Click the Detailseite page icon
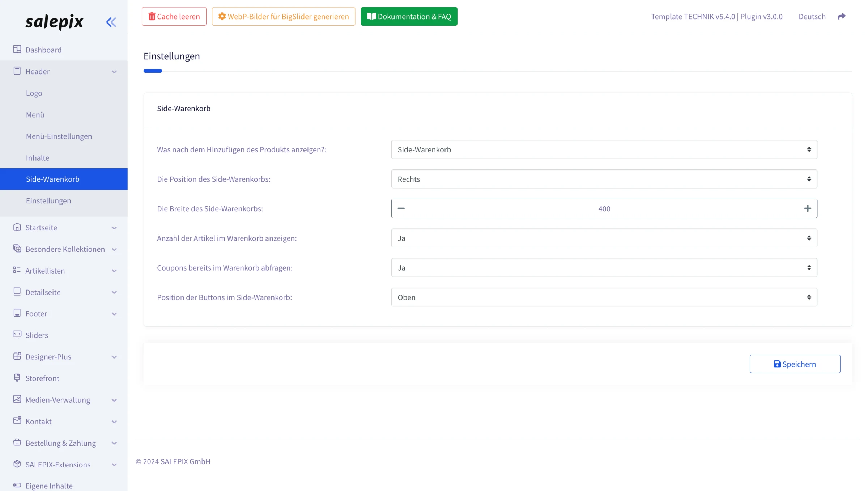868x491 pixels. (x=17, y=292)
